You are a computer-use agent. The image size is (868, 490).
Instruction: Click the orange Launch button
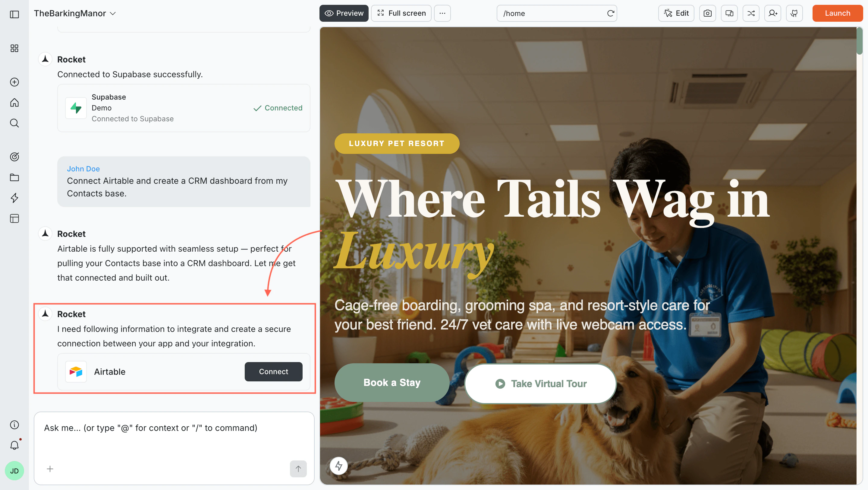[x=837, y=13]
